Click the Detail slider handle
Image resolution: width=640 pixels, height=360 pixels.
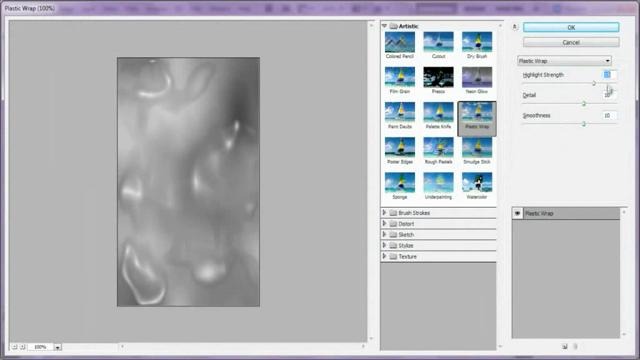point(584,104)
